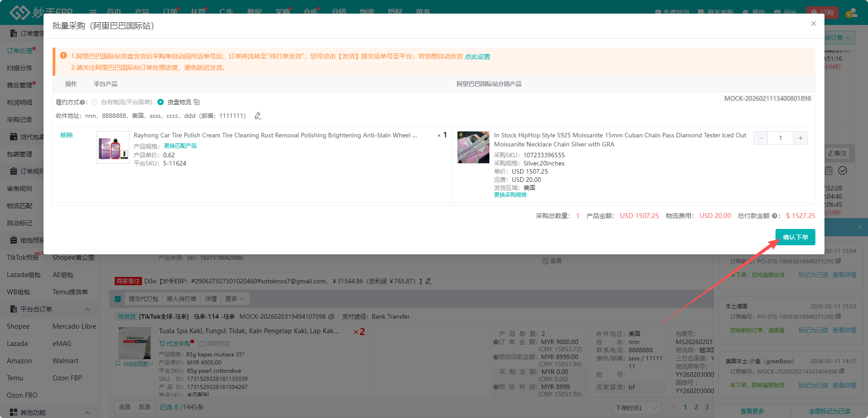The image size is (868, 418).
Task: Copy order number MOCK-2026020214563404398 in notifications
Action: (x=842, y=371)
